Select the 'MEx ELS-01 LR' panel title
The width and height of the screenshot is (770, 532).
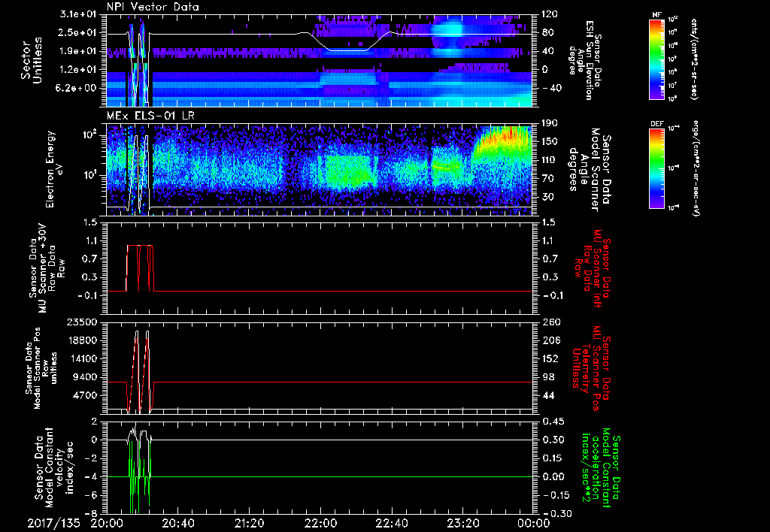click(x=150, y=116)
